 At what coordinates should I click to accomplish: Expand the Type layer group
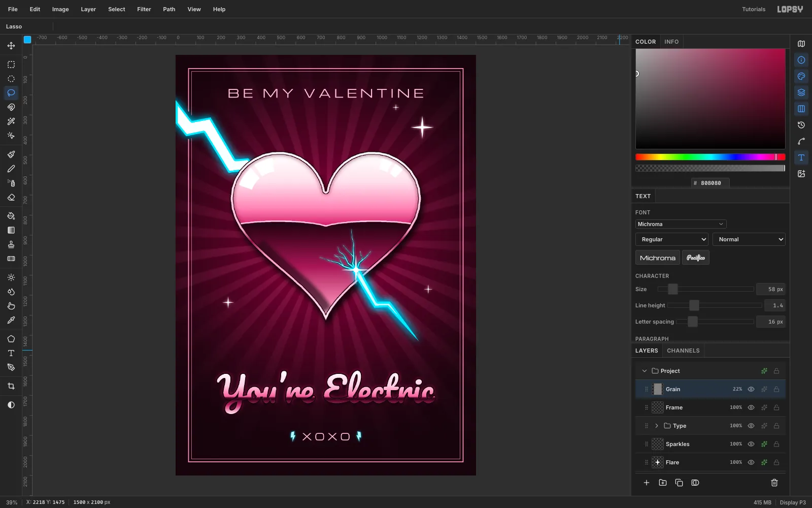pos(656,426)
